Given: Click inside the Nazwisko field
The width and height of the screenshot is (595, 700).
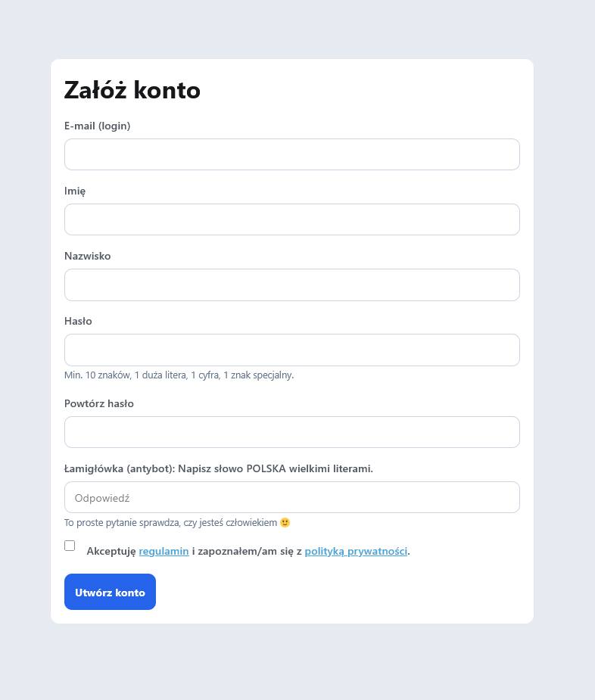Looking at the screenshot, I should (291, 285).
